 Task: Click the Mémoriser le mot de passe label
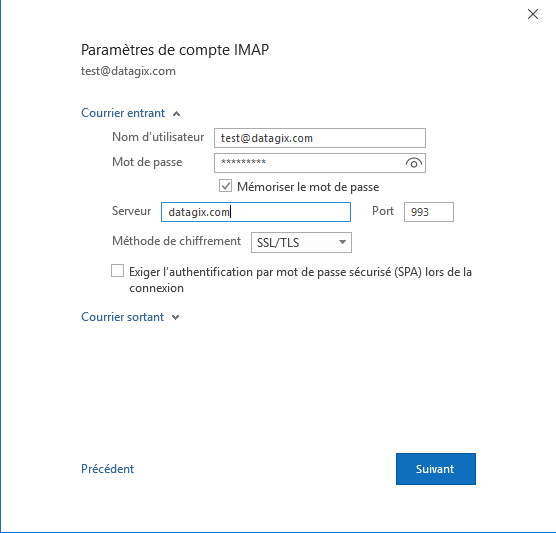308,187
